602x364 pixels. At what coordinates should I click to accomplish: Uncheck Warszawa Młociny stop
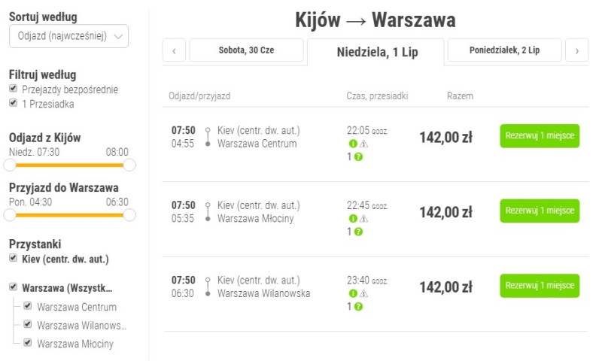click(x=28, y=342)
